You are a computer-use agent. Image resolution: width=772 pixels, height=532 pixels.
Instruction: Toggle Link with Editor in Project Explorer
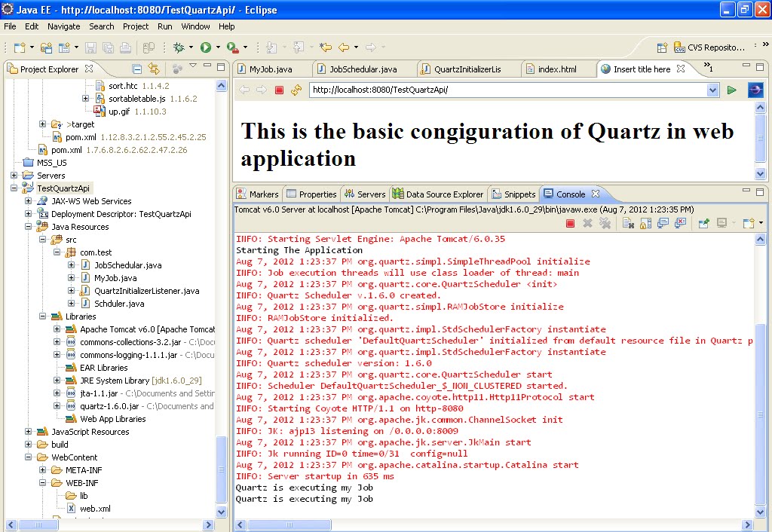154,69
